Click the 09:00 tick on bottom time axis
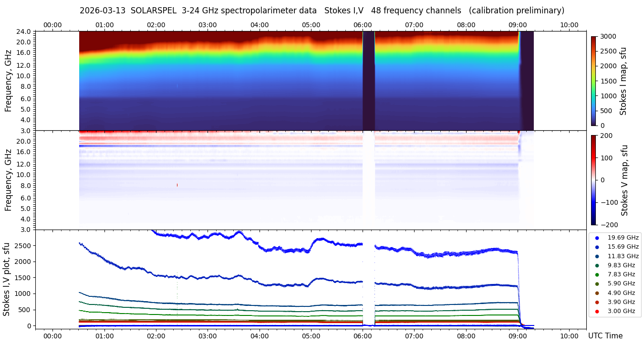 pyautogui.click(x=518, y=336)
